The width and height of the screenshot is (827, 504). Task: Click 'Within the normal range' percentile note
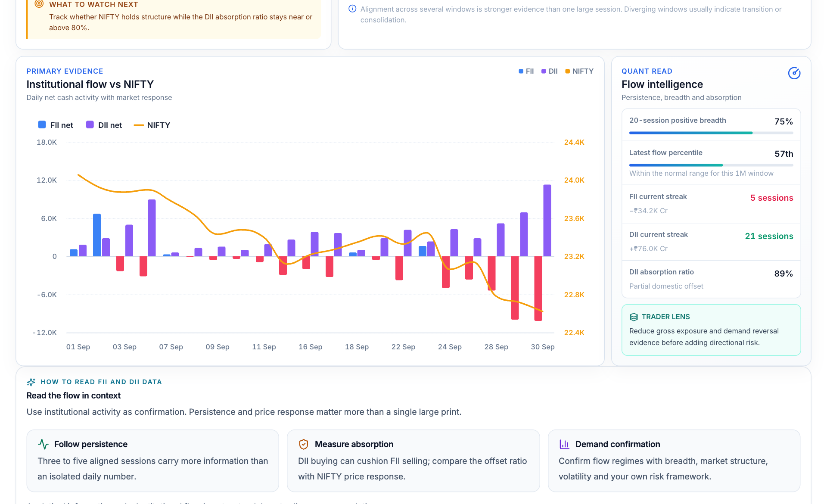701,173
